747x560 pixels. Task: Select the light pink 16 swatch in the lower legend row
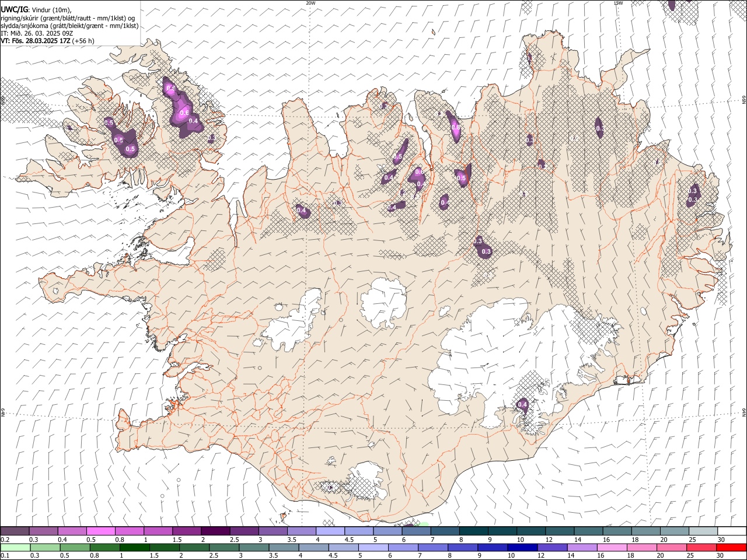(611, 548)
